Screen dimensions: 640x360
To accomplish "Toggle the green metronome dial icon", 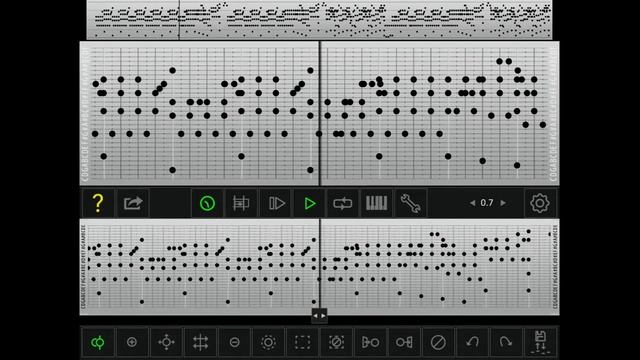I will (x=207, y=203).
